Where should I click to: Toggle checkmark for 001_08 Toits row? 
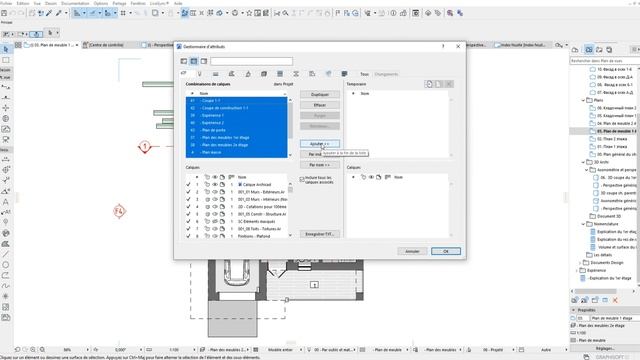tap(188, 229)
